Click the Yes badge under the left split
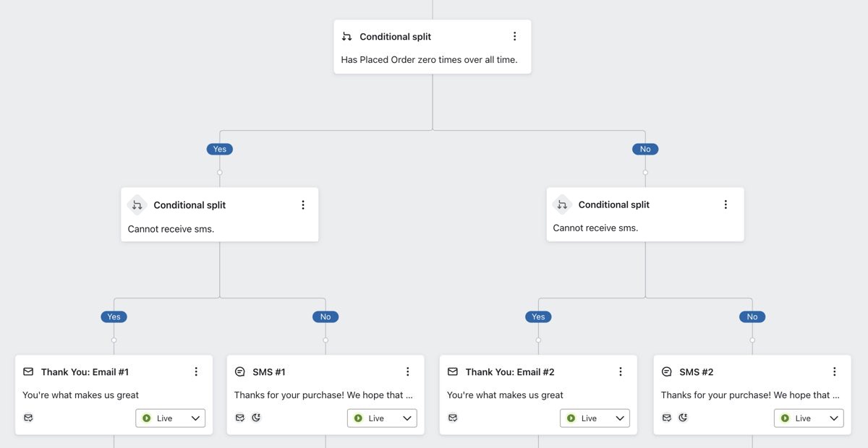The height and width of the screenshot is (448, 868). (x=114, y=316)
